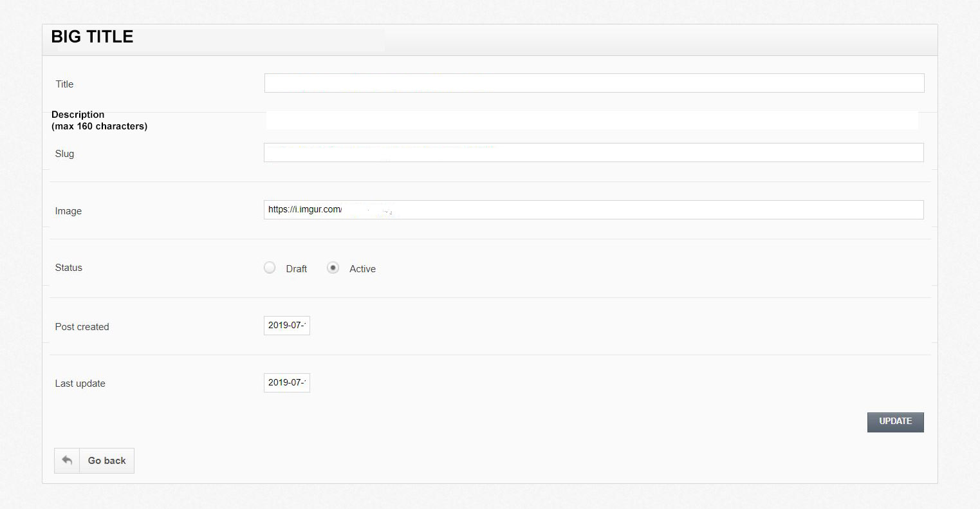
Task: Click the Status row label
Action: [68, 268]
